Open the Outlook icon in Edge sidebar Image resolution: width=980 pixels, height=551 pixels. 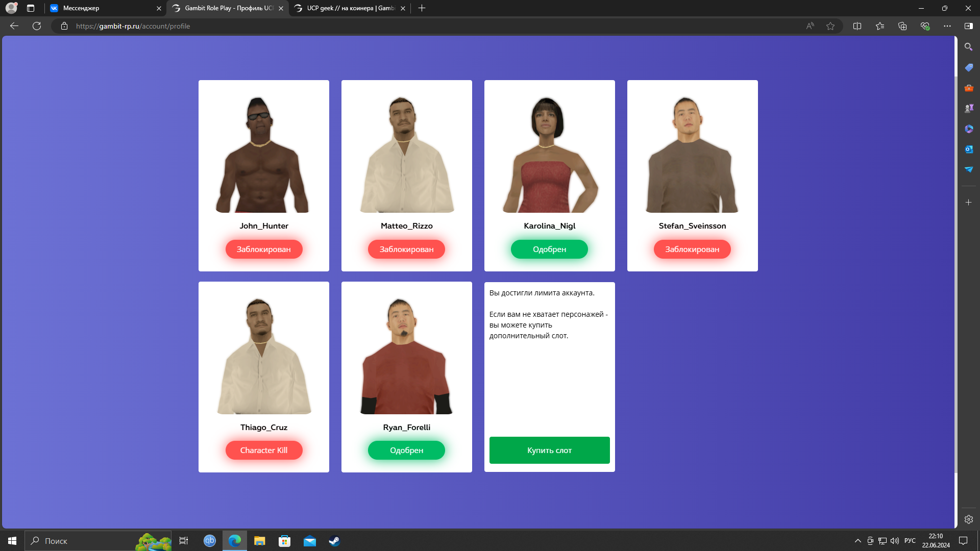(x=968, y=149)
